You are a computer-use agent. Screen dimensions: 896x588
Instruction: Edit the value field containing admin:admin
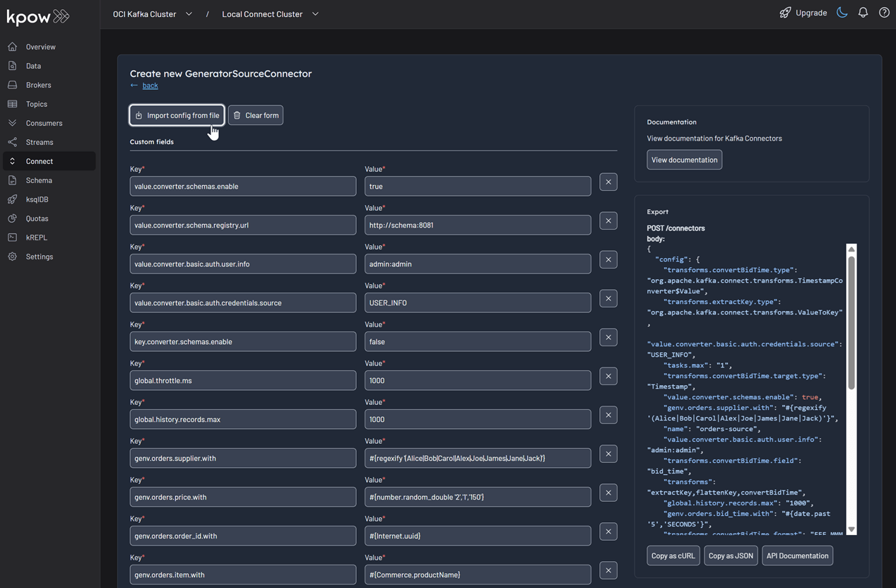tap(478, 264)
